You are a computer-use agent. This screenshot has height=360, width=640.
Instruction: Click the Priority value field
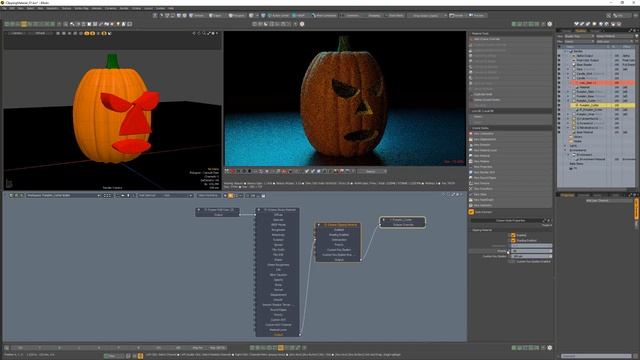click(531, 251)
